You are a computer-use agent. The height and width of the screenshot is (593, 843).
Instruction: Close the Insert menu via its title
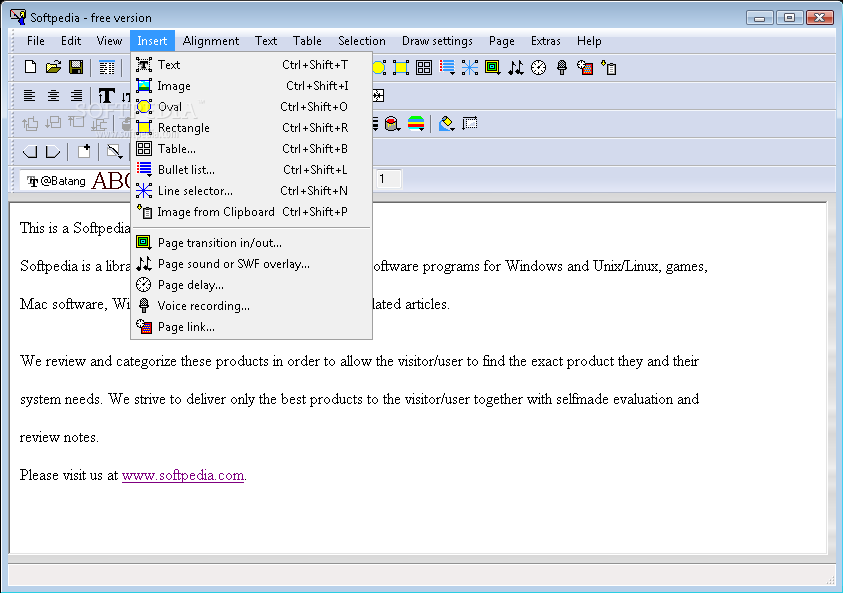[x=152, y=41]
